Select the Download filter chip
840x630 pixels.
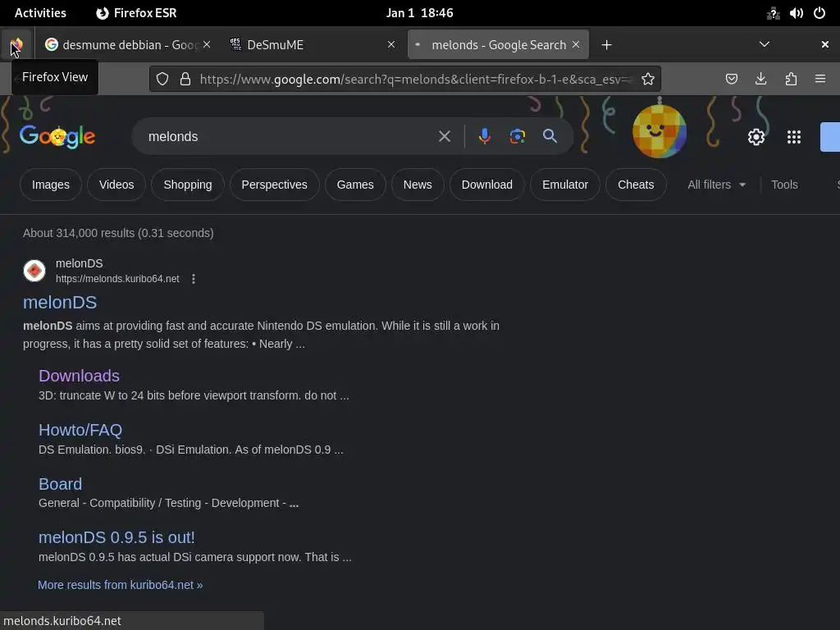(x=487, y=185)
